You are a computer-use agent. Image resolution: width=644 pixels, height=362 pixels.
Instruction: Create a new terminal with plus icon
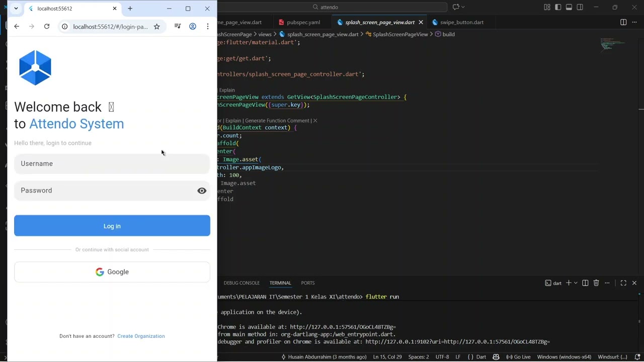569,283
